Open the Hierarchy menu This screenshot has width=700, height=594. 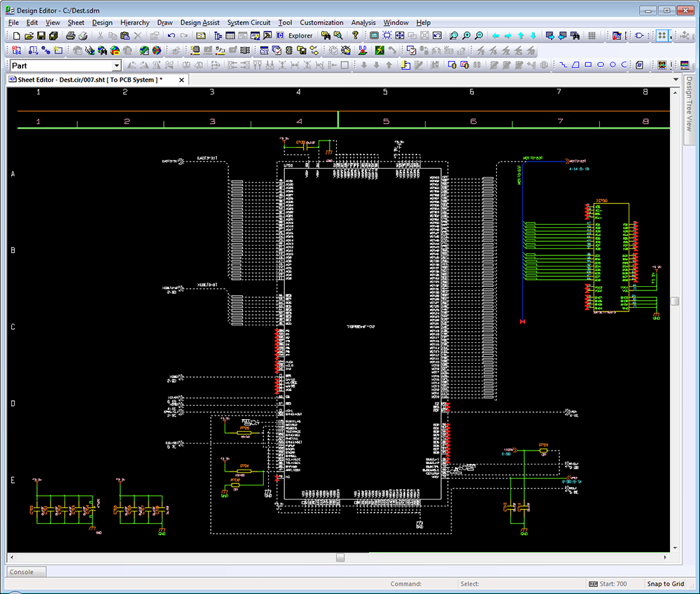pos(134,22)
